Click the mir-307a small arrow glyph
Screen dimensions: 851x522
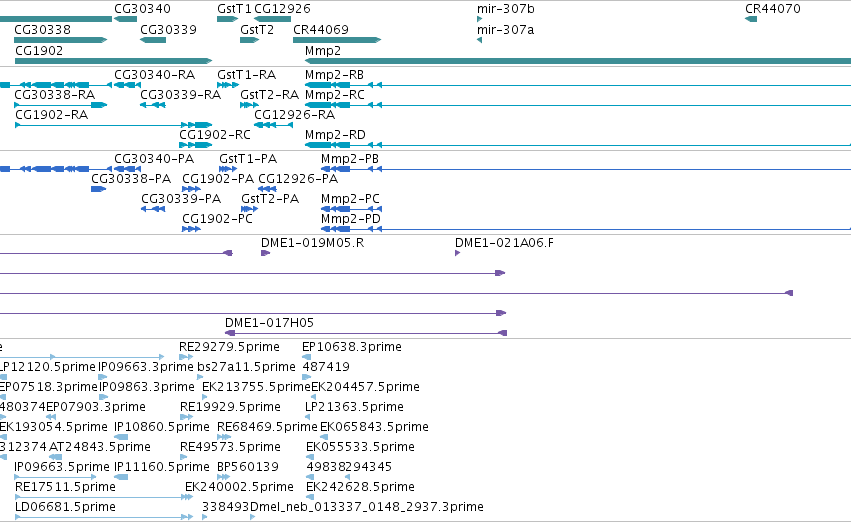[x=479, y=40]
